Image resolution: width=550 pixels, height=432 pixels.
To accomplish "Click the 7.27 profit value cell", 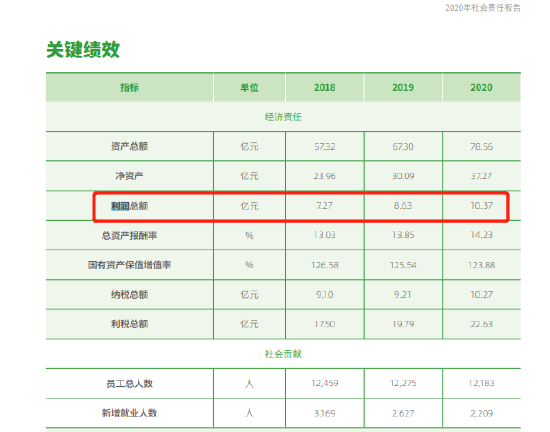I will (324, 205).
